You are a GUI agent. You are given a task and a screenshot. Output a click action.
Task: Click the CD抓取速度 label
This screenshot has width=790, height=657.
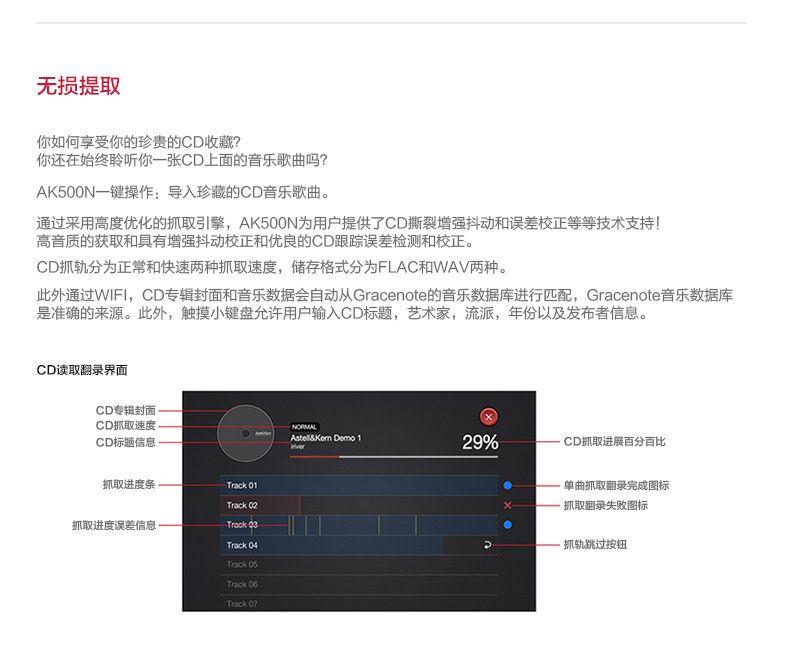click(125, 426)
